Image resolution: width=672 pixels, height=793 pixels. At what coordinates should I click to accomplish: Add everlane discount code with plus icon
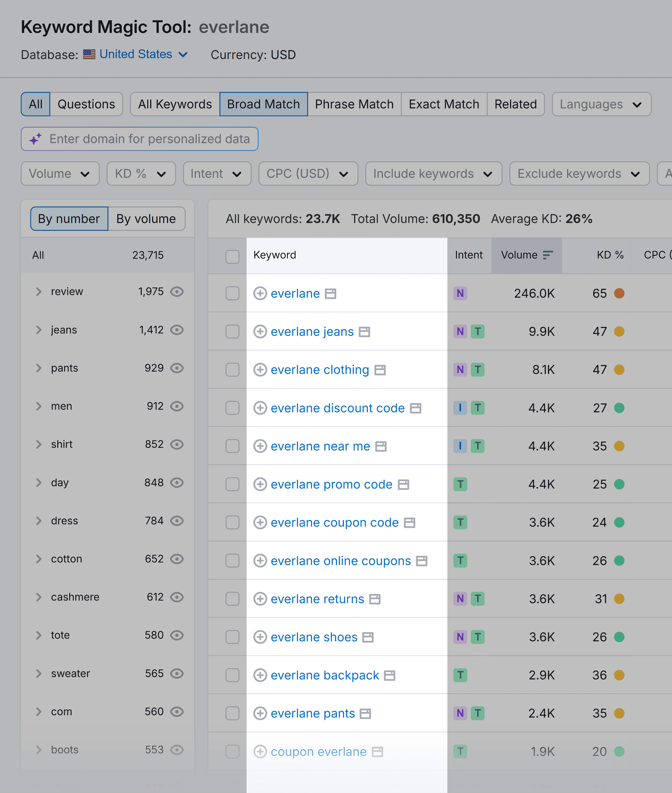[x=260, y=408]
